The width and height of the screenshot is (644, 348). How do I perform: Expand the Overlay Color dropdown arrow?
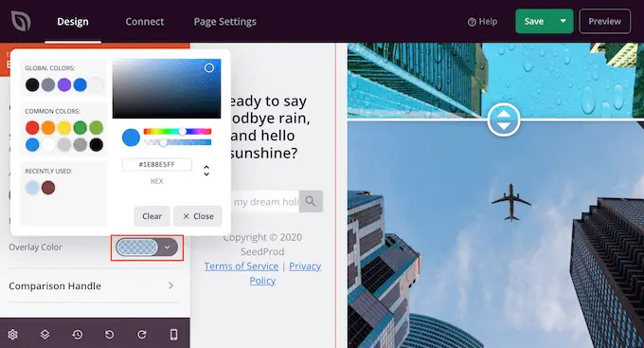168,247
